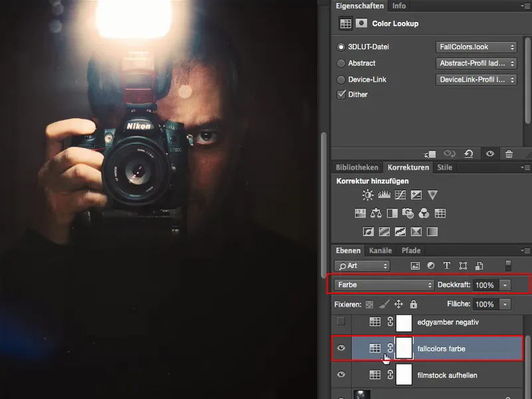Image resolution: width=532 pixels, height=399 pixels.
Task: Switch to the Bibliotheken tab
Action: (x=357, y=168)
